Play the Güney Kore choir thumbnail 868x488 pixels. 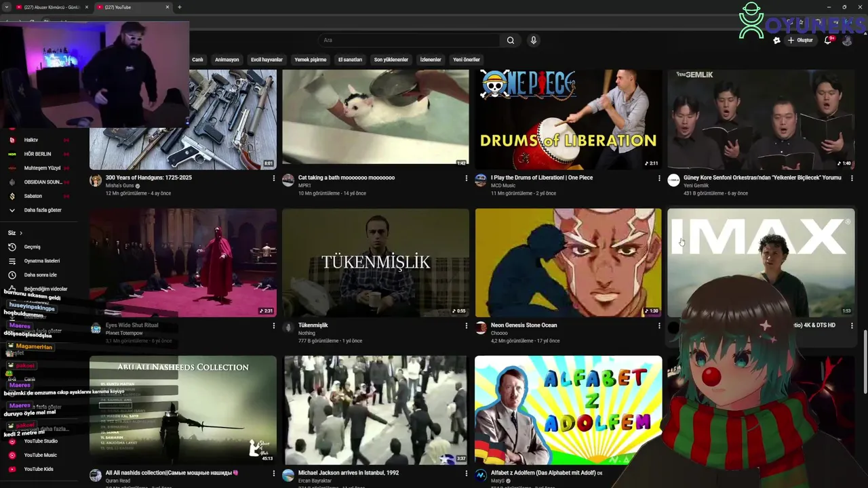click(x=761, y=119)
